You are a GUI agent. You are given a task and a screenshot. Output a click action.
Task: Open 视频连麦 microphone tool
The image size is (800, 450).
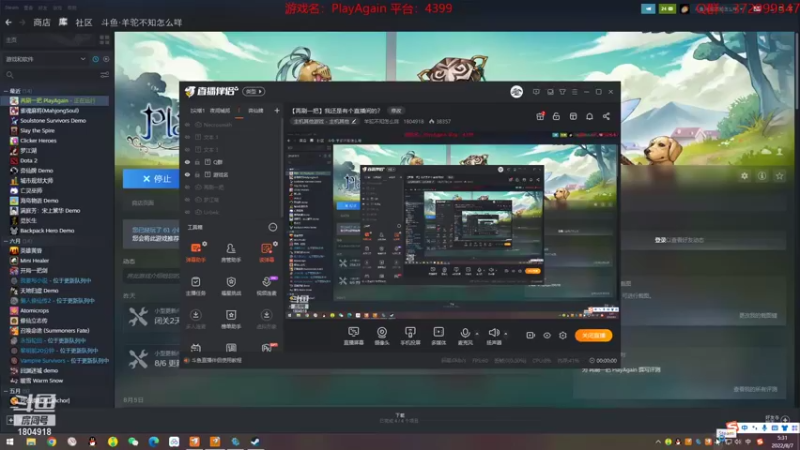266,286
